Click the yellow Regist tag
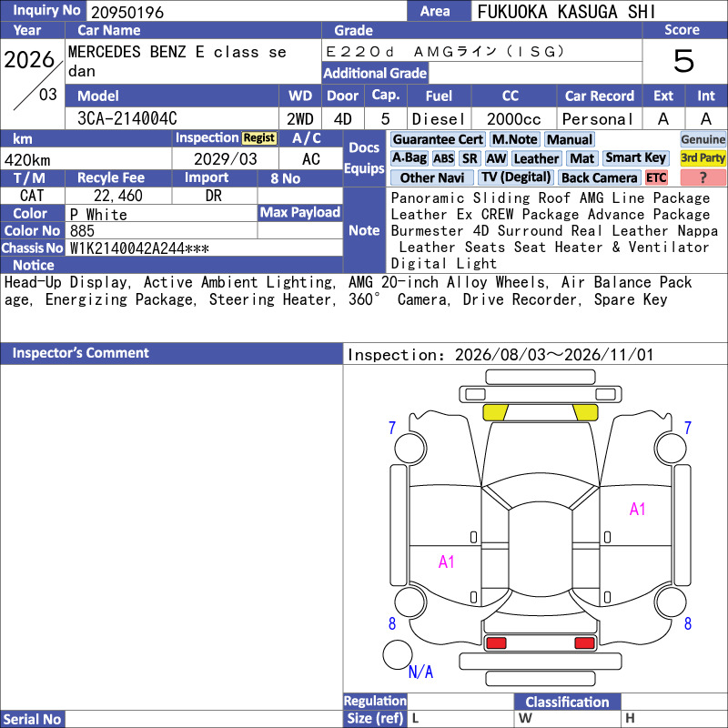The image size is (728, 728). tap(259, 138)
